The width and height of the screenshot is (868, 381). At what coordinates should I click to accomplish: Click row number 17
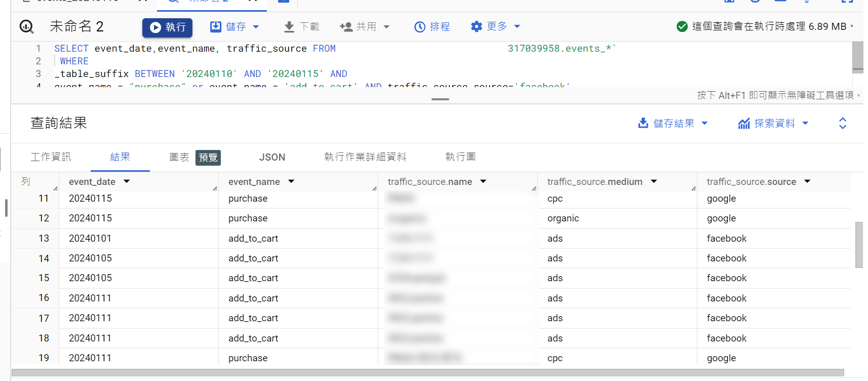pyautogui.click(x=44, y=318)
